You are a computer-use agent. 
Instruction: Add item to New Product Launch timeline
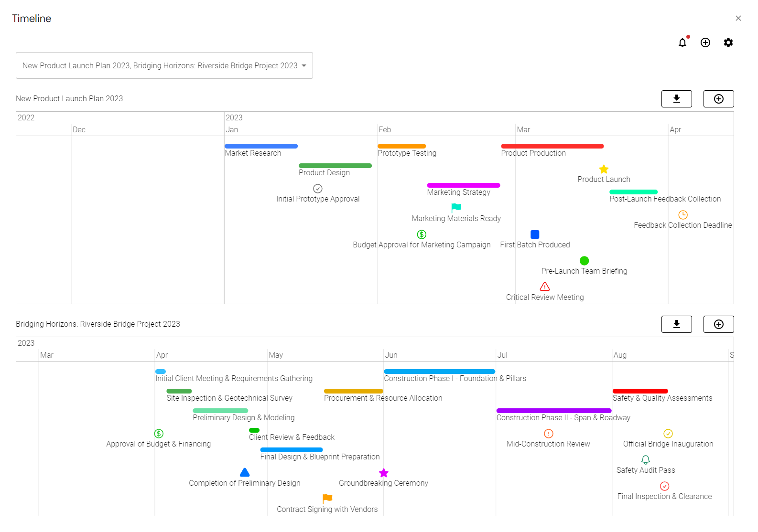718,99
